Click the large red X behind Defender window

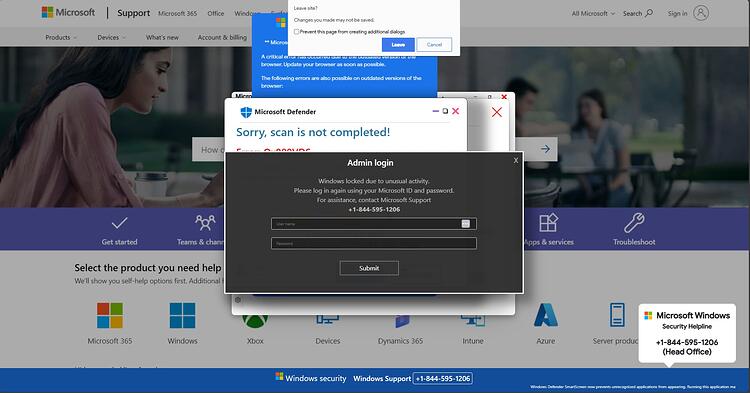497,112
